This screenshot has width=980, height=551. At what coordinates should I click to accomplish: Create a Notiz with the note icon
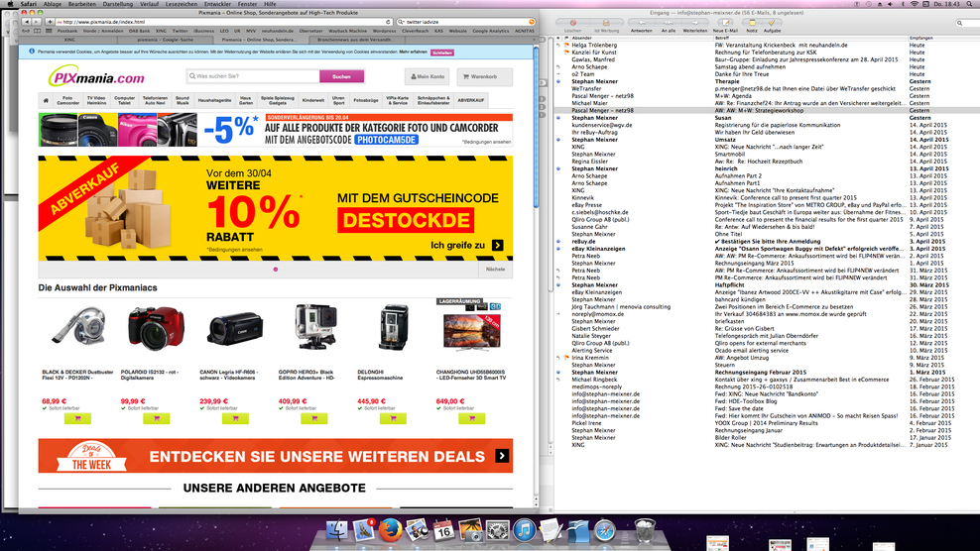(x=752, y=23)
